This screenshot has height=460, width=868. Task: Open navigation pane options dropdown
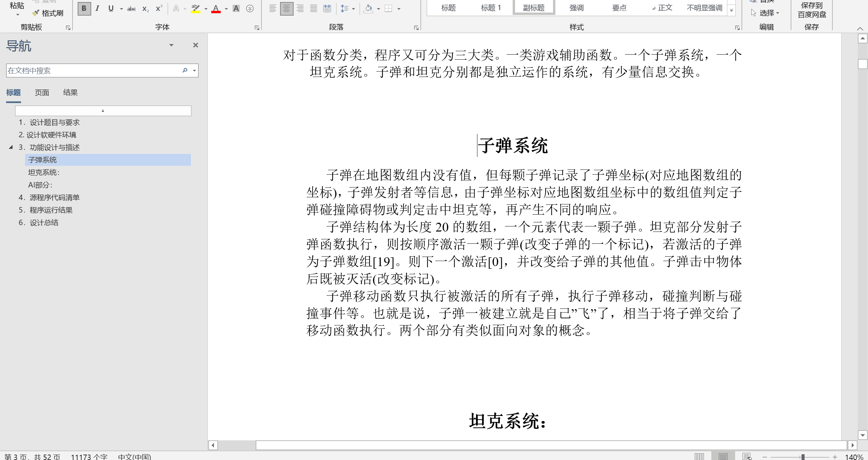coord(171,45)
